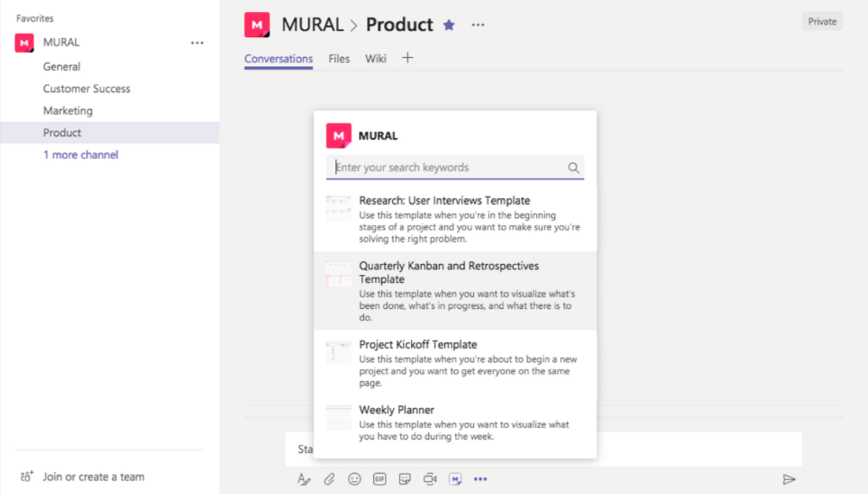Click the MURAL team logo in sidebar

pos(25,43)
